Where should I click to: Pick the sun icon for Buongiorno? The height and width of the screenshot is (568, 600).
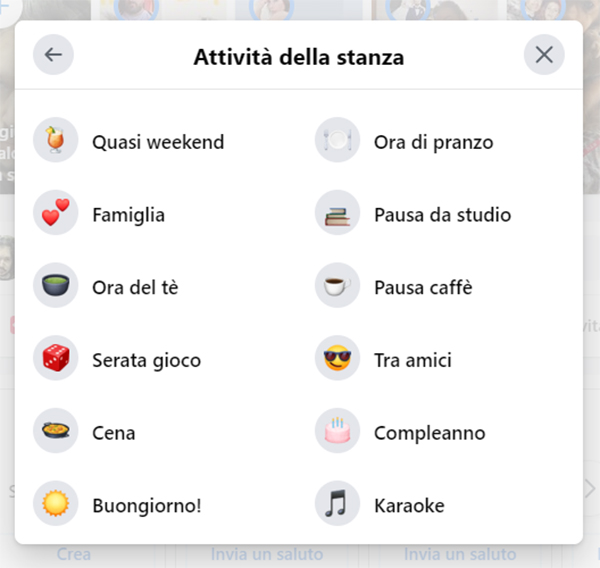click(54, 506)
